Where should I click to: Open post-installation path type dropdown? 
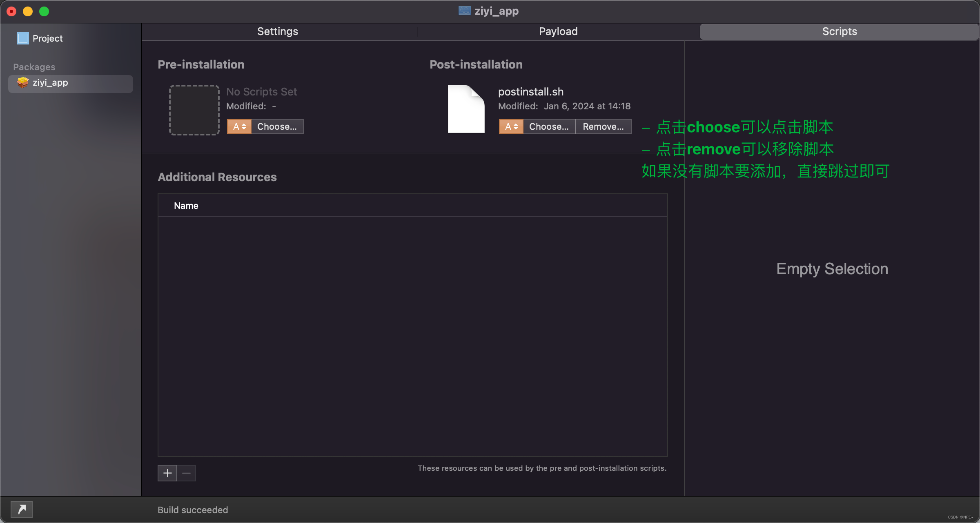coord(511,126)
